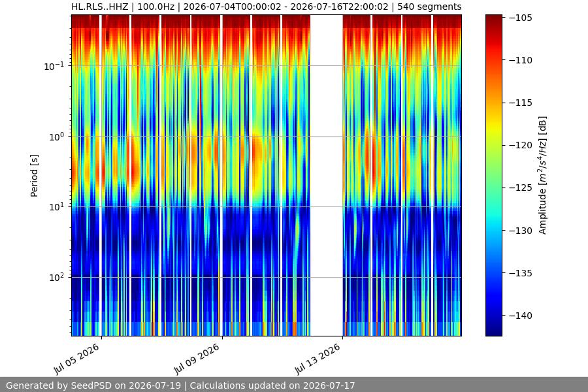Image resolution: width=588 pixels, height=392 pixels.
Task: Click the 'Amplitude [m²/s⁴/Hz] [dB]' colorbar label
Action: coord(543,175)
